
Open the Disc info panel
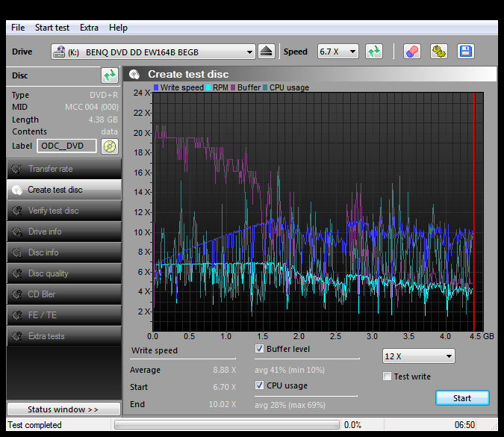pos(64,252)
